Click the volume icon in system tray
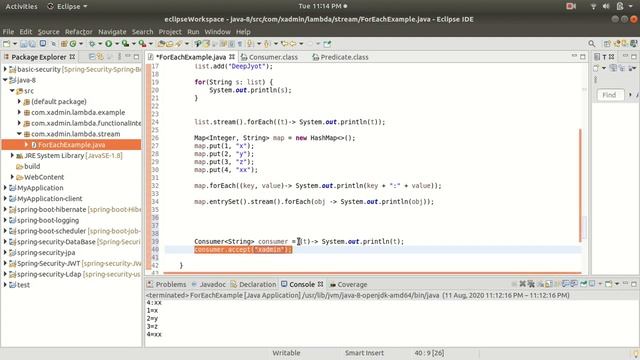This screenshot has height=360, width=640. 606,6
